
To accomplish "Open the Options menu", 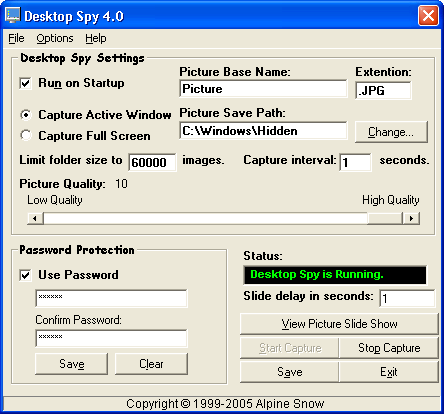I will click(55, 38).
